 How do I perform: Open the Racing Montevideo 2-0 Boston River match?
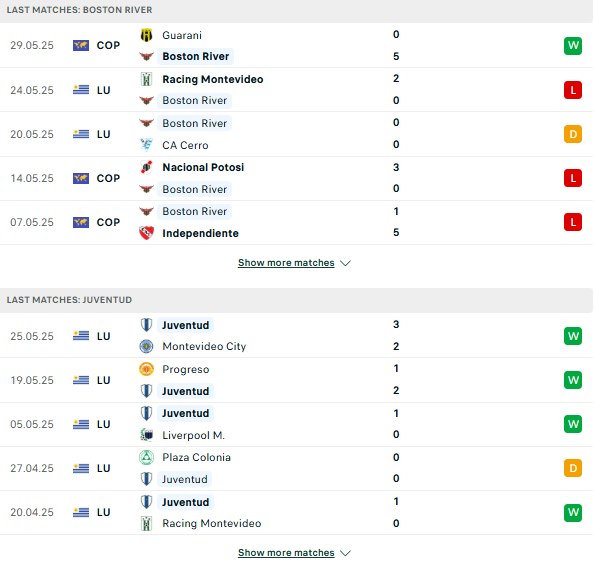[296, 90]
